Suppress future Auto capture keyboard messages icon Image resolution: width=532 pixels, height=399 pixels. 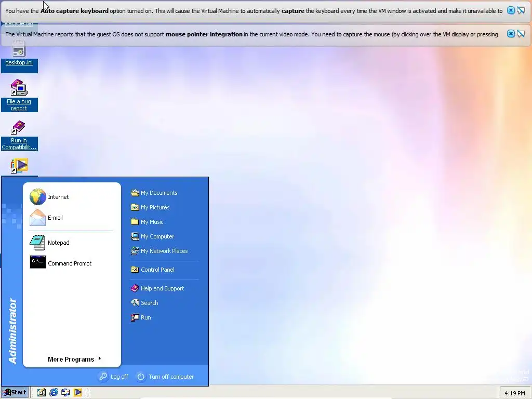(x=521, y=10)
